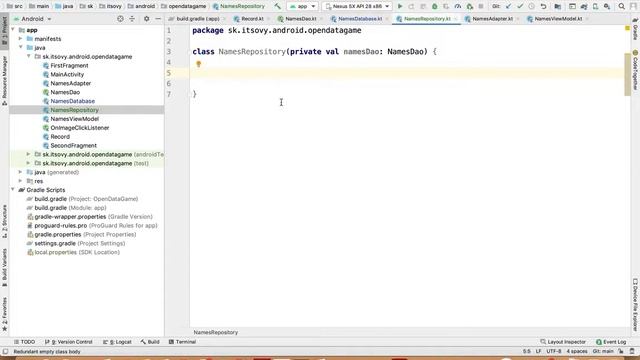Screen dimensions: 640x360
Task: Click the NamesRepository breadcrumb below the editor
Action: 216,332
